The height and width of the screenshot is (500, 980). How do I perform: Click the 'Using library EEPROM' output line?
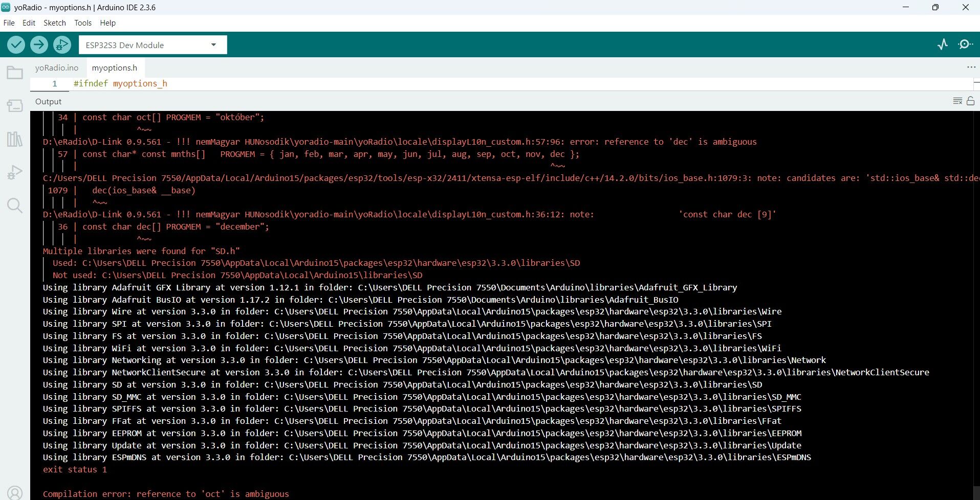422,433
